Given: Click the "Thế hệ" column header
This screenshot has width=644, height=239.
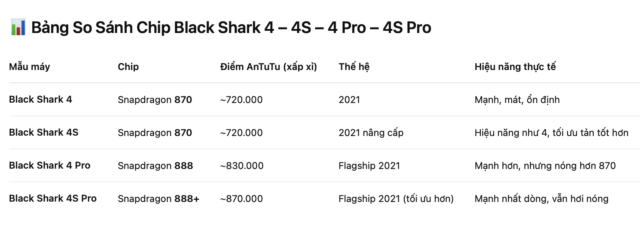Looking at the screenshot, I should click(x=354, y=67).
